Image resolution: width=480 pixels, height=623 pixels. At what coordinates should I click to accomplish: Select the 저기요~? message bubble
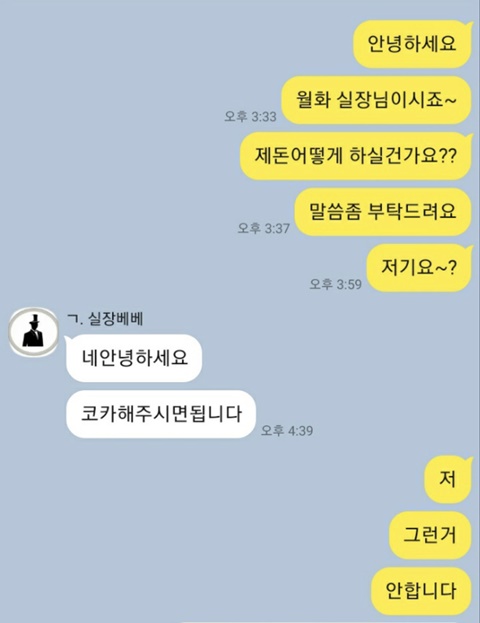click(419, 268)
